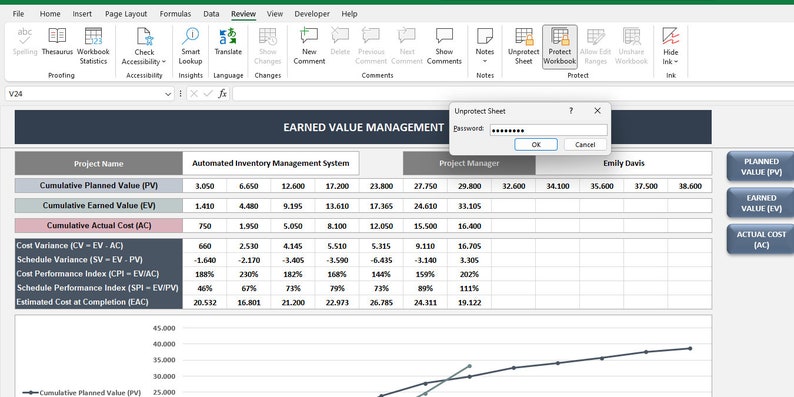Expand the Hide Ink dropdown arrow
Screen dimensions: 794x397
click(676, 62)
